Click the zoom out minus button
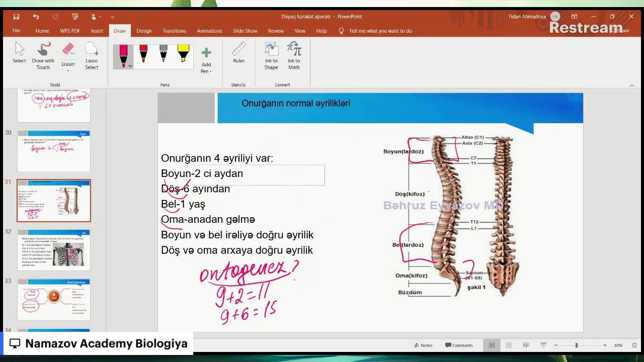This screenshot has width=644, height=362. point(556,345)
